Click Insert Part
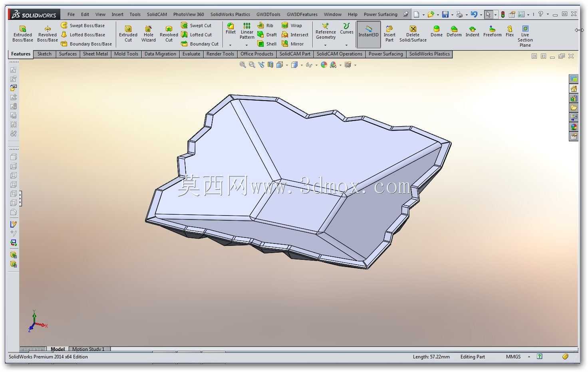588x372 pixels. [389, 34]
